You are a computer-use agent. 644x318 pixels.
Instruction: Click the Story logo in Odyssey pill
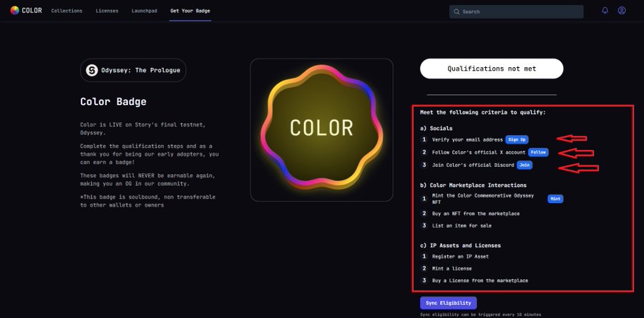click(92, 70)
